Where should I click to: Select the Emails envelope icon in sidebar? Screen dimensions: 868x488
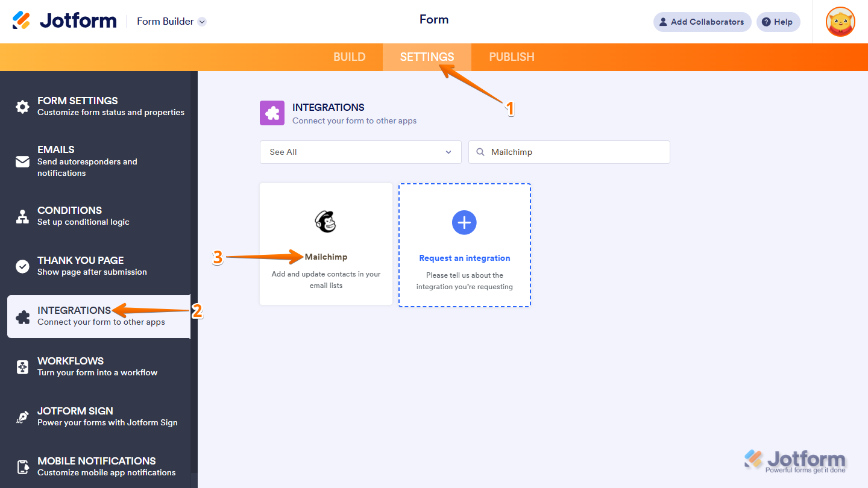(22, 161)
